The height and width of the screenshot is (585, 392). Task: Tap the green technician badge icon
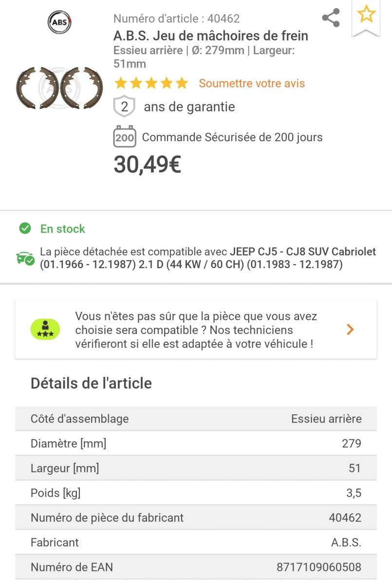45,330
